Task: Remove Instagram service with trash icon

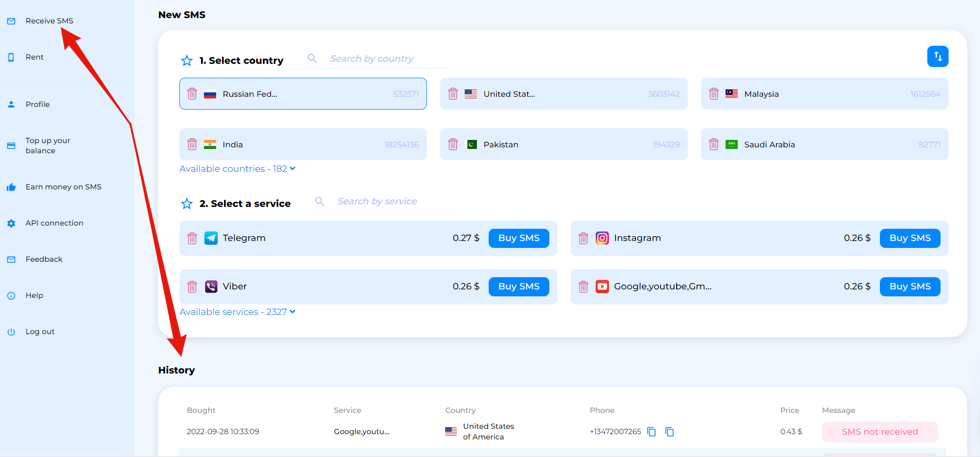Action: coord(583,238)
